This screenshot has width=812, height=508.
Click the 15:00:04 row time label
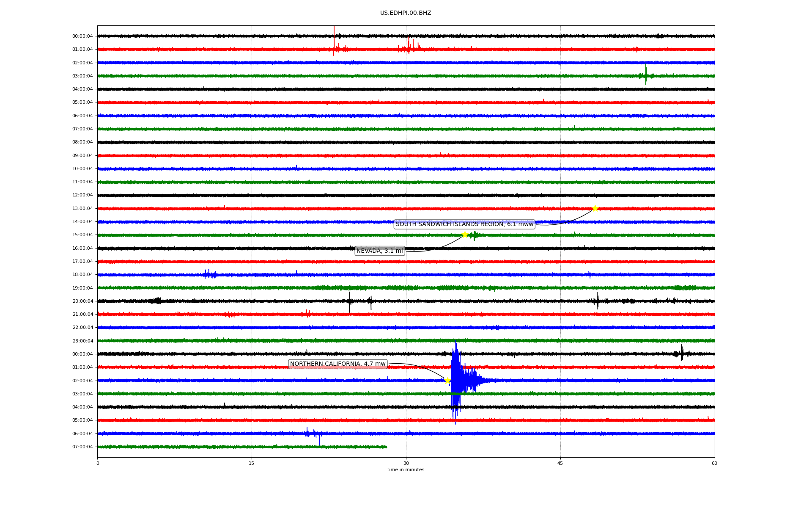(x=82, y=235)
